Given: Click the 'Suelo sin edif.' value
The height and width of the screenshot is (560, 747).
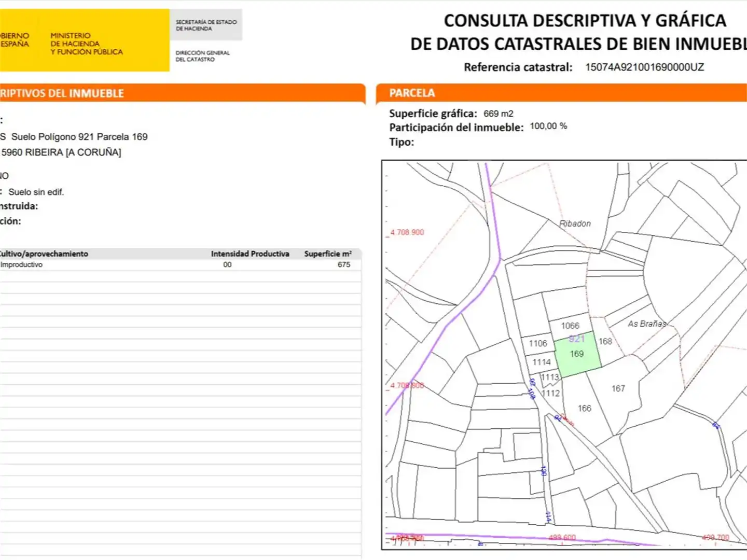Looking at the screenshot, I should coord(36,192).
